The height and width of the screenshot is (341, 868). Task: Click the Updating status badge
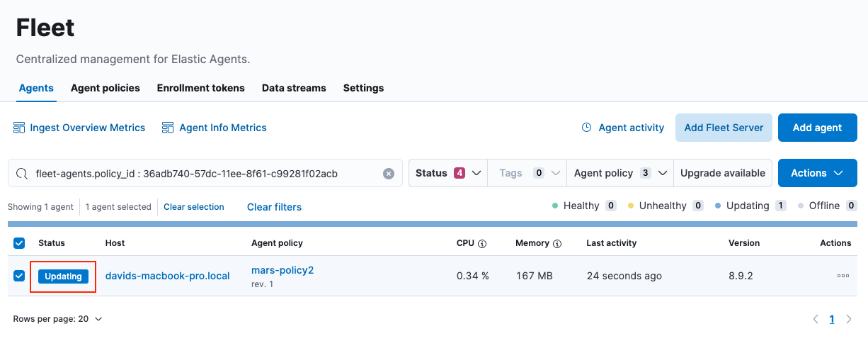[x=63, y=276]
